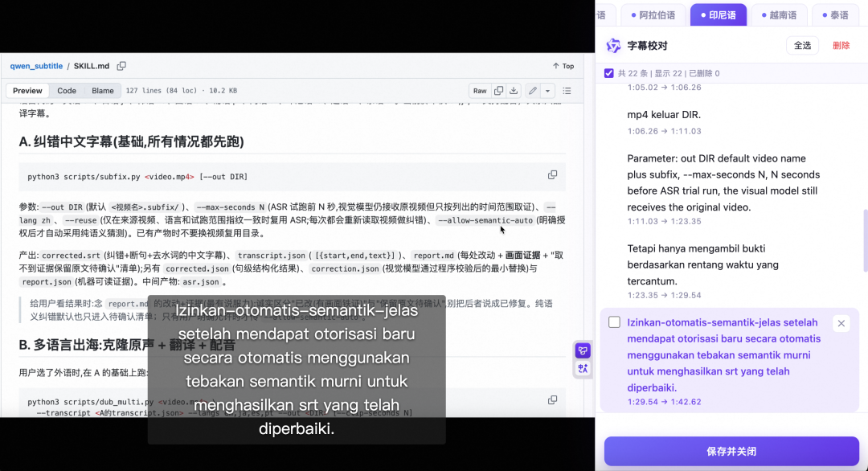Click timestamp 1:06.26 → 1:11.03

point(665,131)
